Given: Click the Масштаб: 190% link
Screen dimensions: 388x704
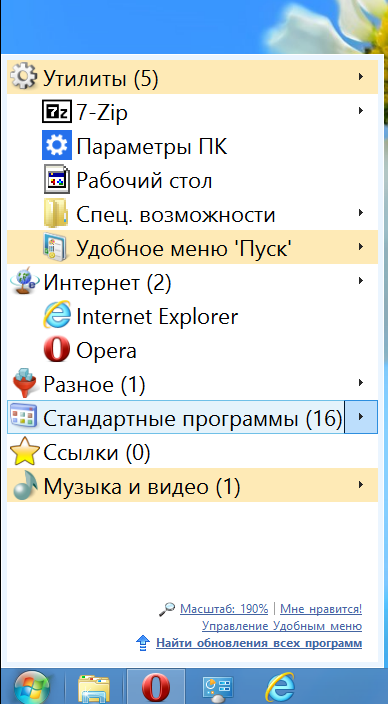Looking at the screenshot, I should pyautogui.click(x=224, y=609).
